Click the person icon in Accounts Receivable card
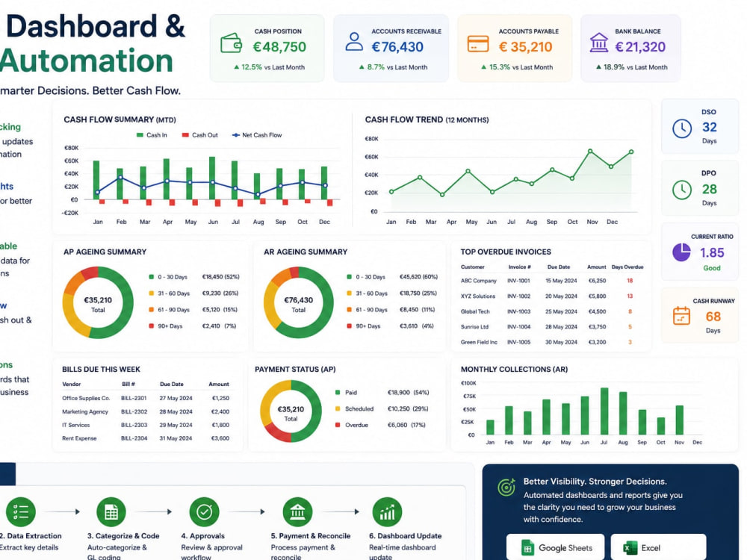 (x=354, y=41)
